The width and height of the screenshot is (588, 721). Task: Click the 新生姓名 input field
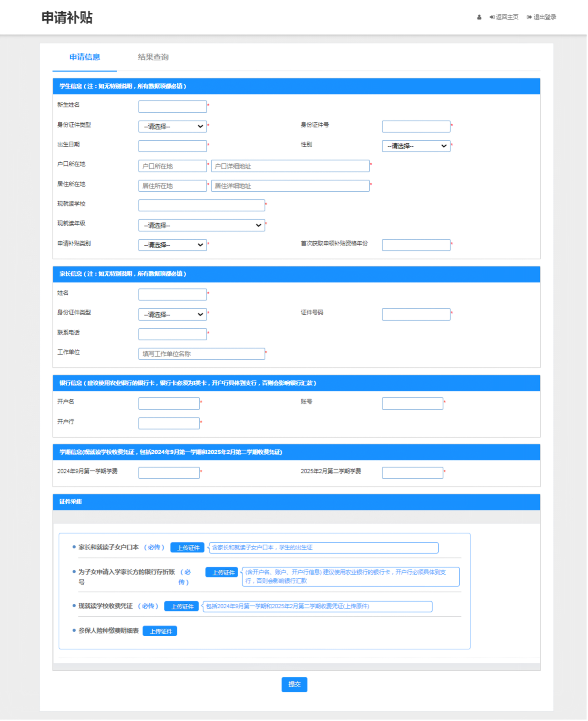pos(172,107)
